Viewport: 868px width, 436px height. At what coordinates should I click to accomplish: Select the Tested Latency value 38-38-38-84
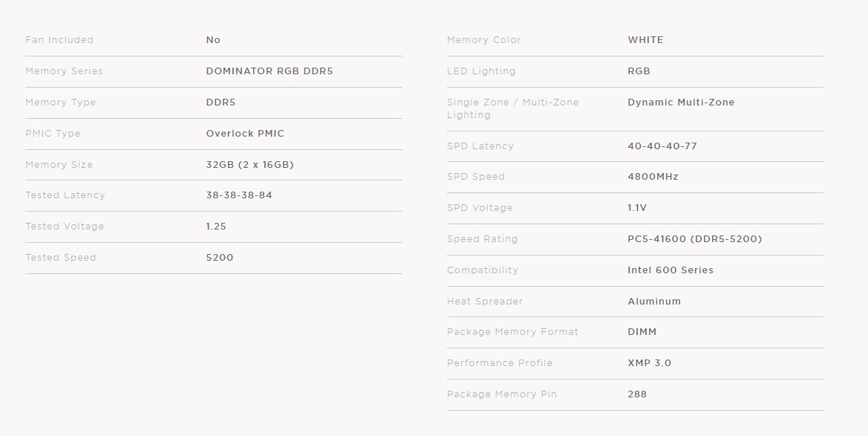(239, 195)
